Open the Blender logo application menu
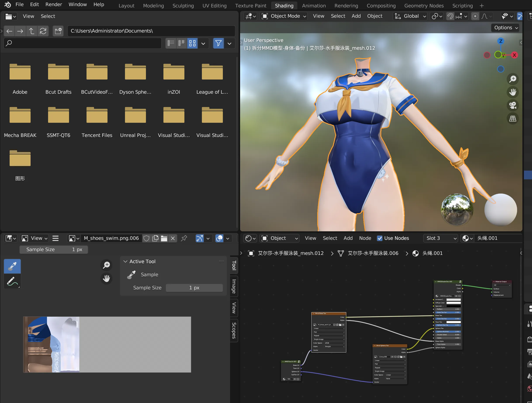The image size is (532, 403). (x=7, y=5)
